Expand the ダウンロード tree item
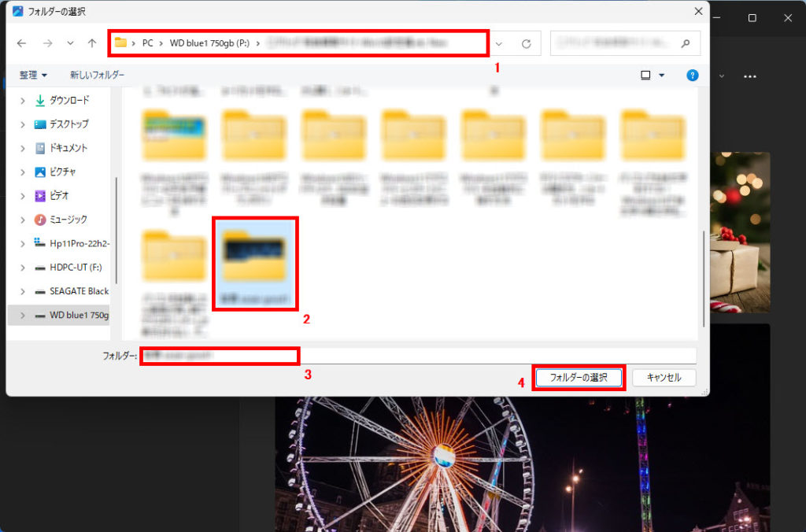806x532 pixels. [22, 101]
